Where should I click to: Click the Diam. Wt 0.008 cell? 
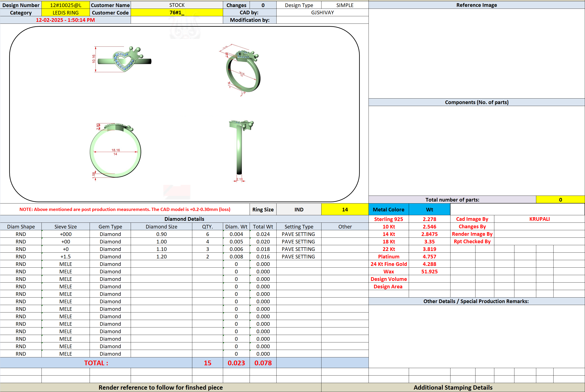coord(236,256)
